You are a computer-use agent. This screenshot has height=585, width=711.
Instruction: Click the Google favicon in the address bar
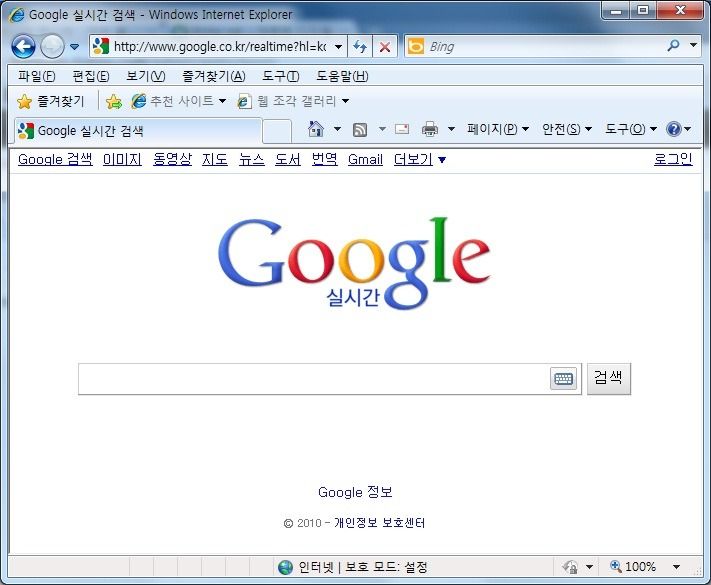tap(100, 46)
